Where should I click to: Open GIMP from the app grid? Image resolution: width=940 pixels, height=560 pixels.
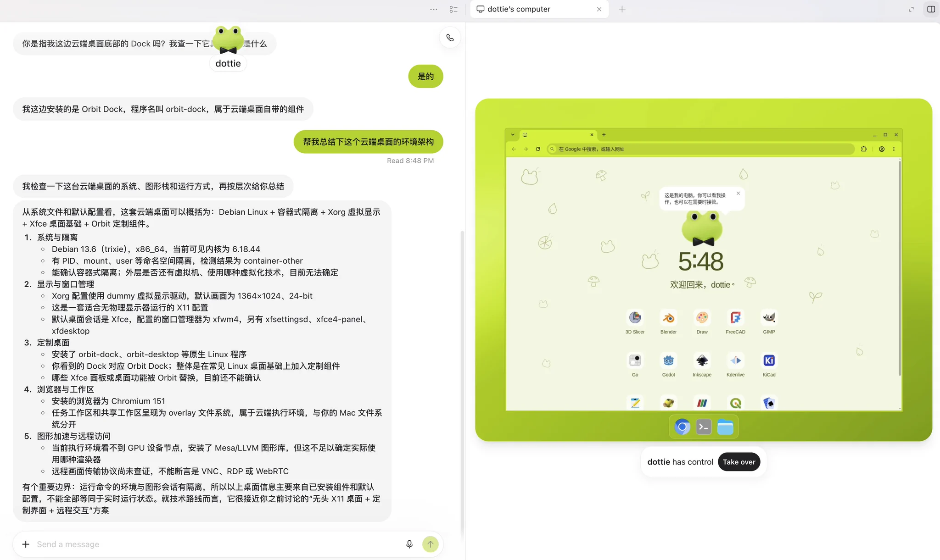pos(769,322)
